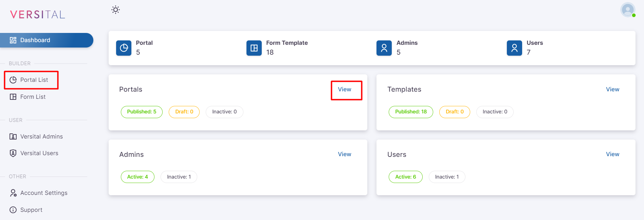Open Account Settings

pyautogui.click(x=44, y=193)
